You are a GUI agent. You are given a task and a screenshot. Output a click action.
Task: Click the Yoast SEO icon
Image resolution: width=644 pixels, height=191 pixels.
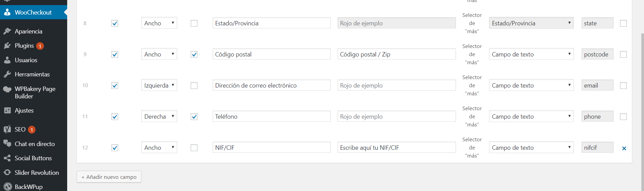click(x=7, y=129)
